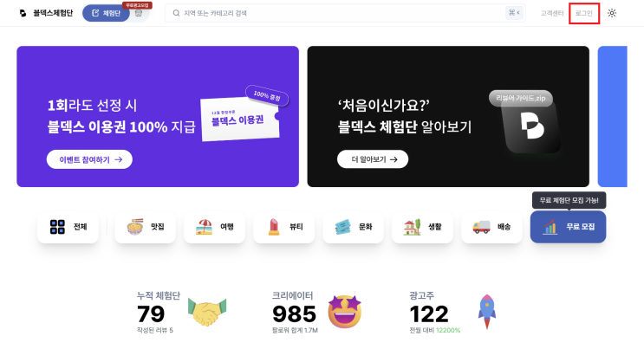Select the 맛집 noodle bowl category
Screen dimensions: 644x349
coord(145,227)
